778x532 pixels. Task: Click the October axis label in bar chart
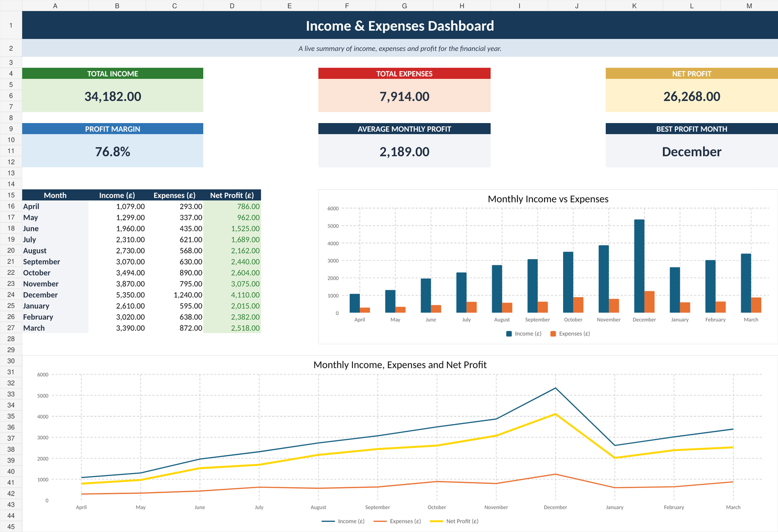pyautogui.click(x=573, y=319)
